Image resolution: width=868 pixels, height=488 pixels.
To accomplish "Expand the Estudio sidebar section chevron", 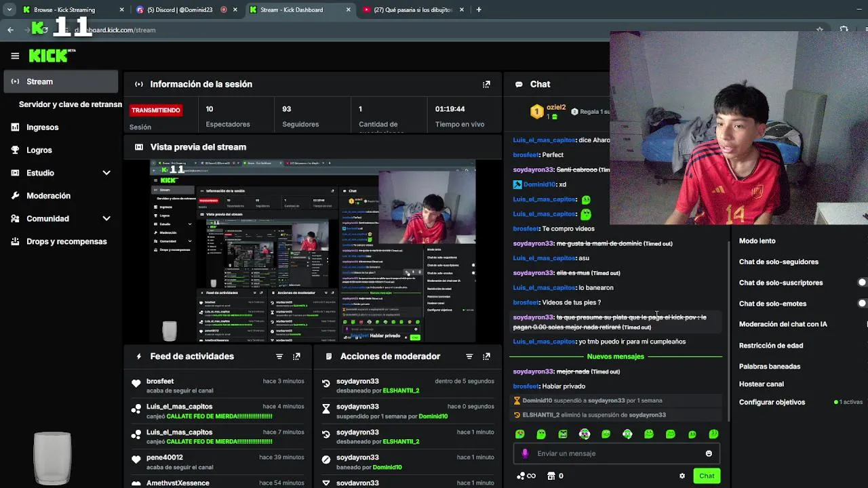I will [106, 173].
